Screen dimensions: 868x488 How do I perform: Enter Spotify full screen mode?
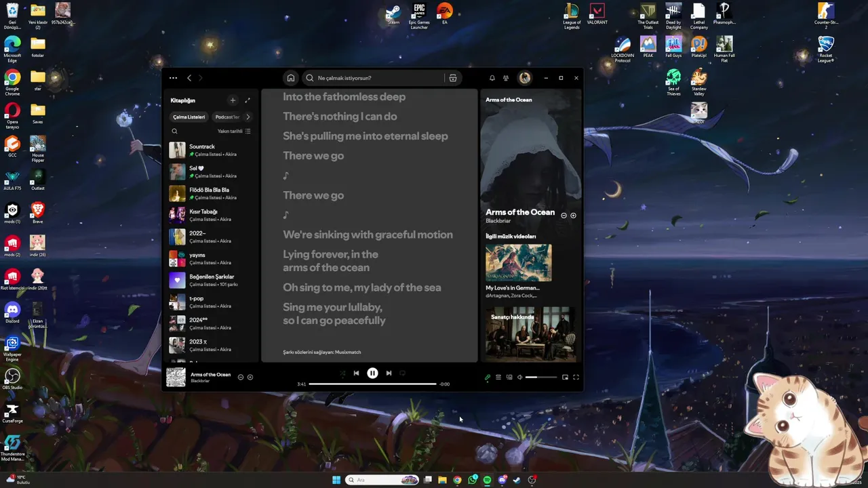[576, 378]
